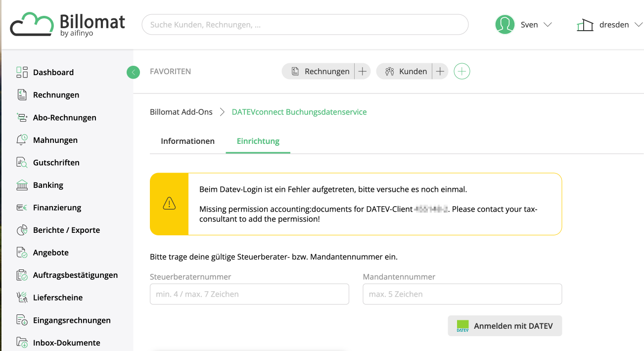This screenshot has height=351, width=644.
Task: Click the FAVORITEN label
Action: point(170,72)
